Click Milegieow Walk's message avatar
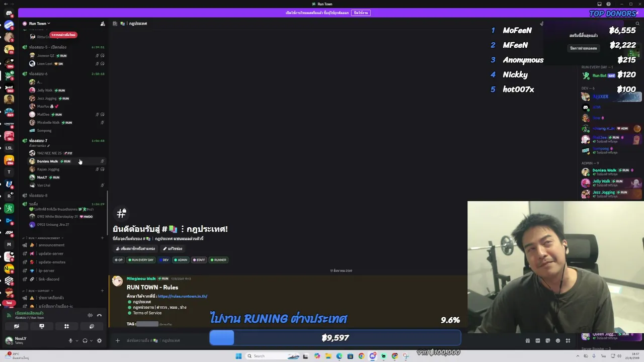644x362 pixels. (x=117, y=281)
